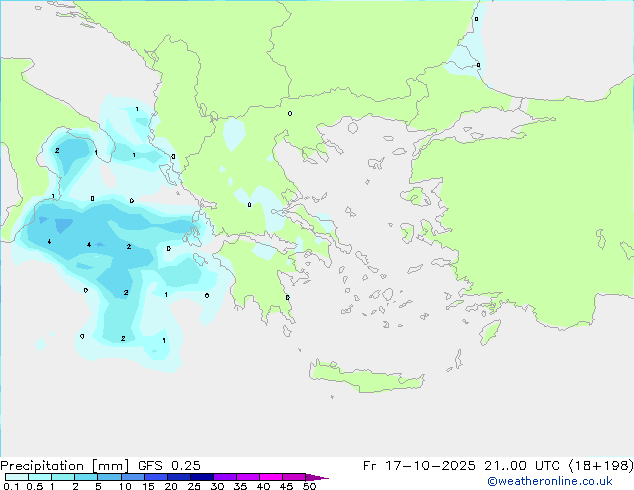The width and height of the screenshot is (634, 490).
Task: Click the legend swatch between 0.5 and 1
Action: pyautogui.click(x=40, y=477)
